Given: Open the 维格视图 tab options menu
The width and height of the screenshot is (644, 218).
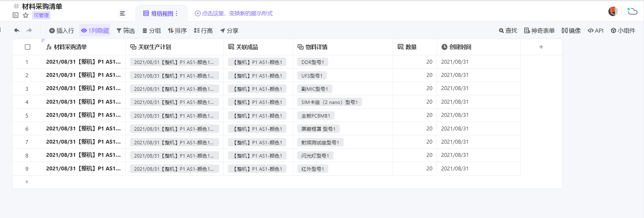Looking at the screenshot, I should (177, 14).
